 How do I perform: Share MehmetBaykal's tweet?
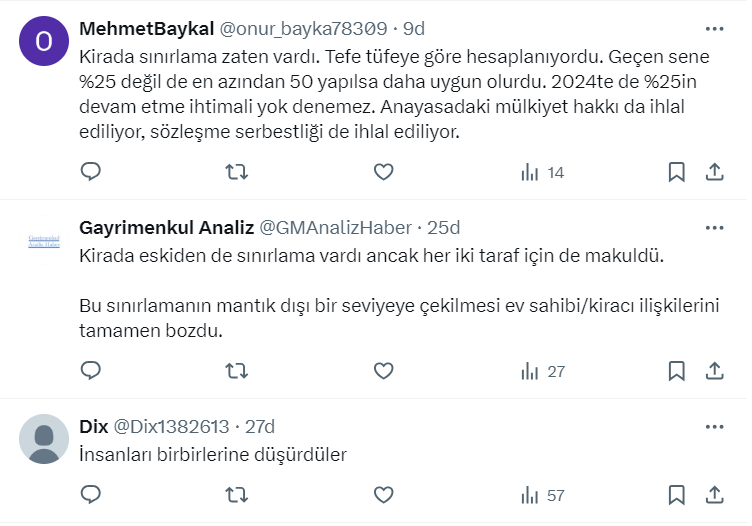715,172
